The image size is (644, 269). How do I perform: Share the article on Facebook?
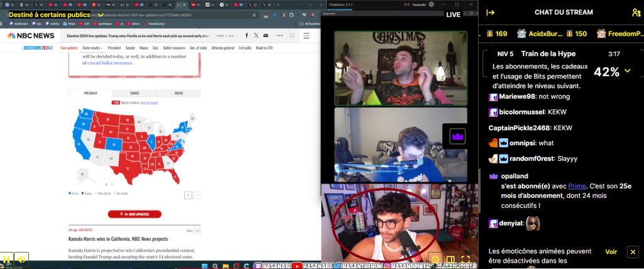(247, 36)
